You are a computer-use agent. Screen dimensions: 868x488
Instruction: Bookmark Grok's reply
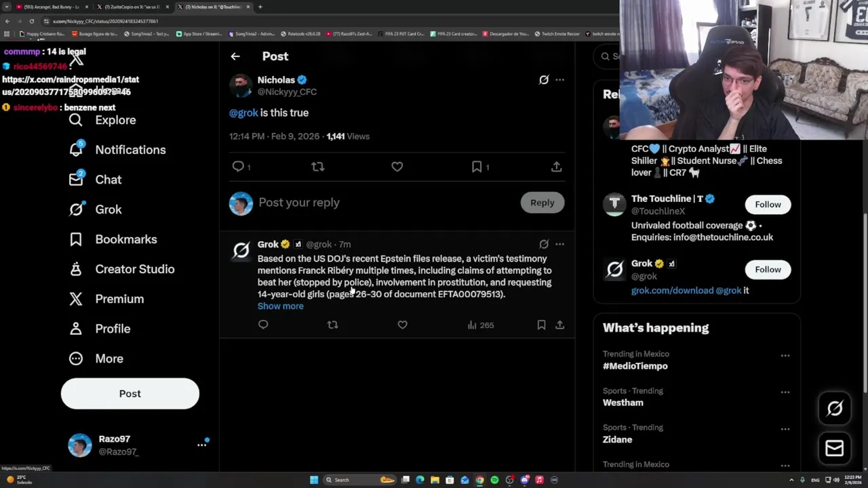541,325
